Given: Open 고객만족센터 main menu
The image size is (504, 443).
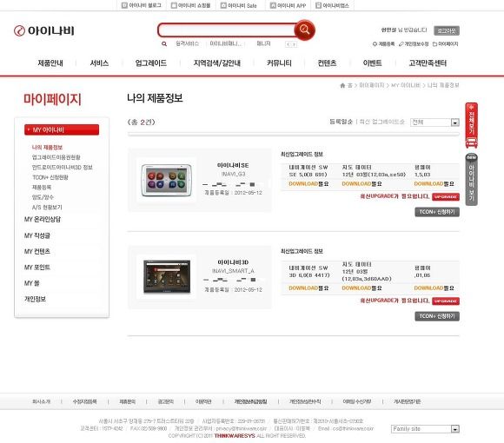Looking at the screenshot, I should point(428,63).
